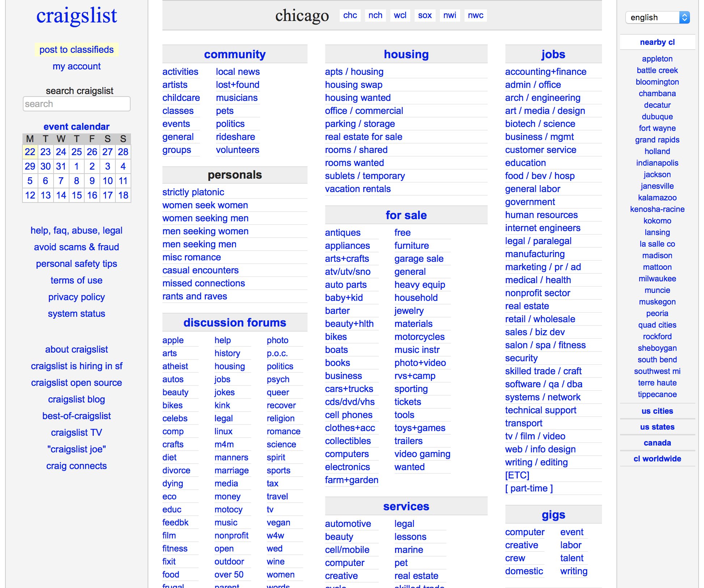Expand the us cities list
The image size is (704, 588).
coord(657,411)
